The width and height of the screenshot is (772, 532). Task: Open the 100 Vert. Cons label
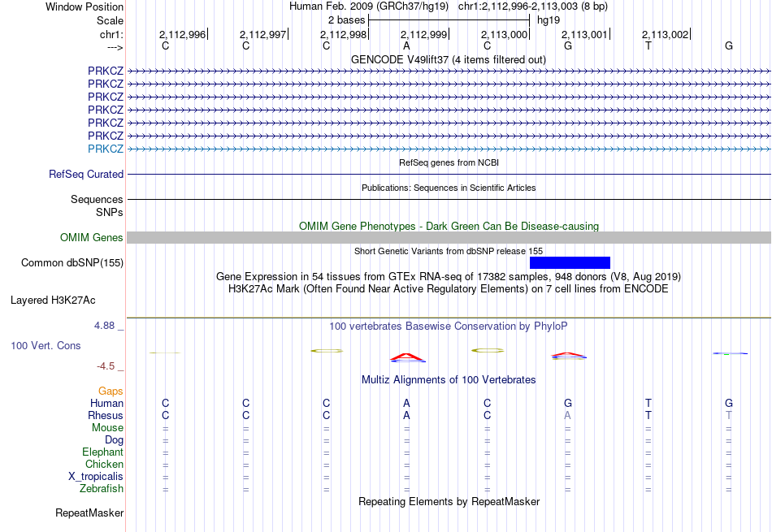46,345
